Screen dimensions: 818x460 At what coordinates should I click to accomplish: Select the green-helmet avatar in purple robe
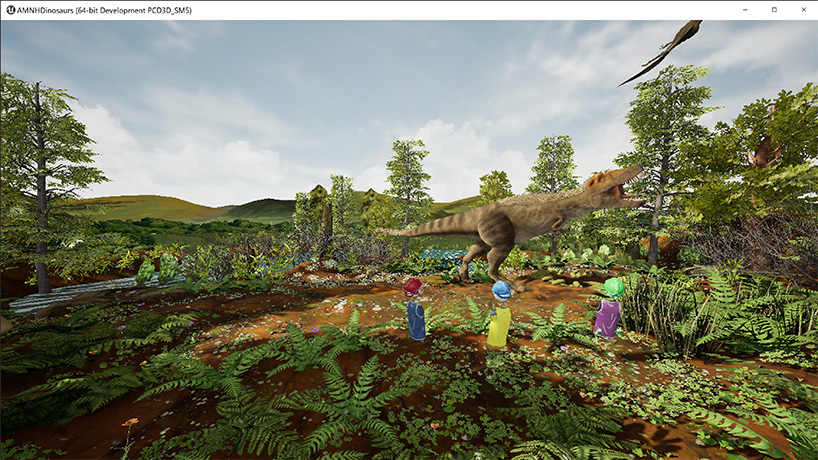click(609, 308)
